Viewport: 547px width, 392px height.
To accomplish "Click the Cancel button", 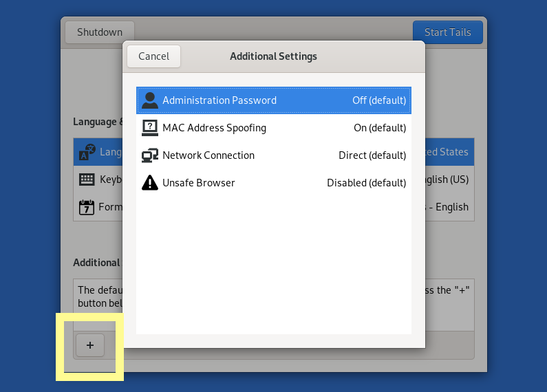I will point(153,56).
